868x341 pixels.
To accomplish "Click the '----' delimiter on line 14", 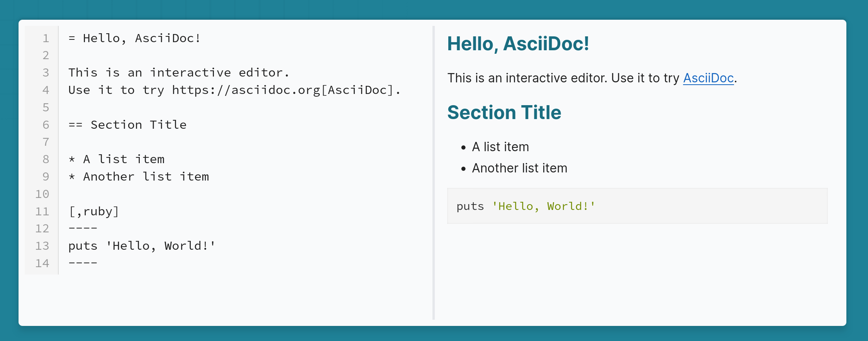I will [x=83, y=263].
